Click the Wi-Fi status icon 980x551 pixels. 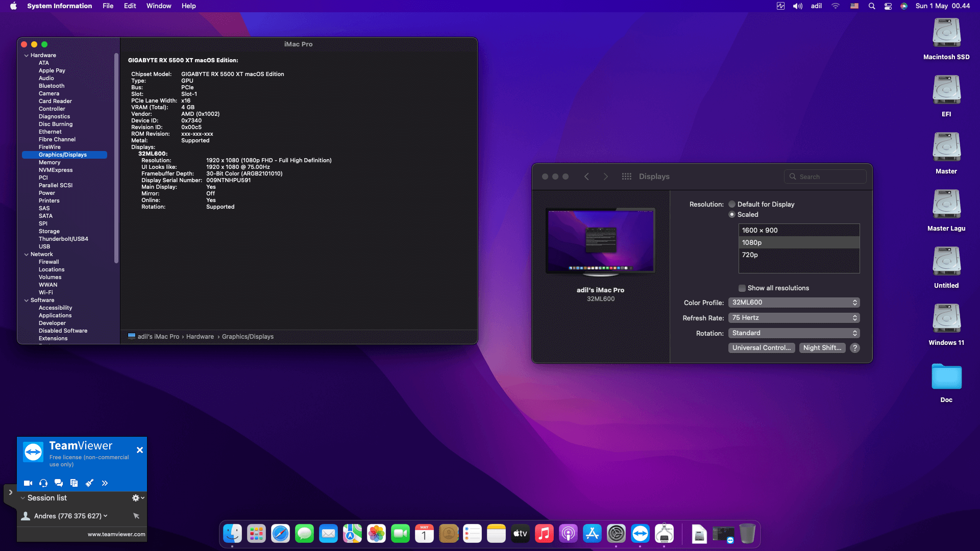836,6
